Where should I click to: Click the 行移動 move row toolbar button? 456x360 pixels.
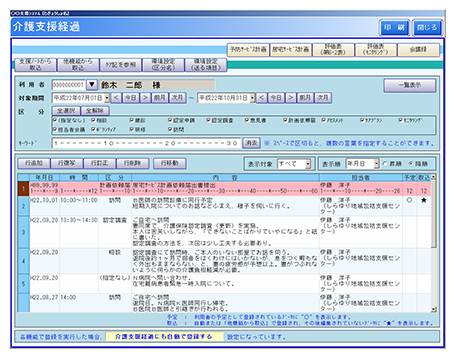(170, 163)
